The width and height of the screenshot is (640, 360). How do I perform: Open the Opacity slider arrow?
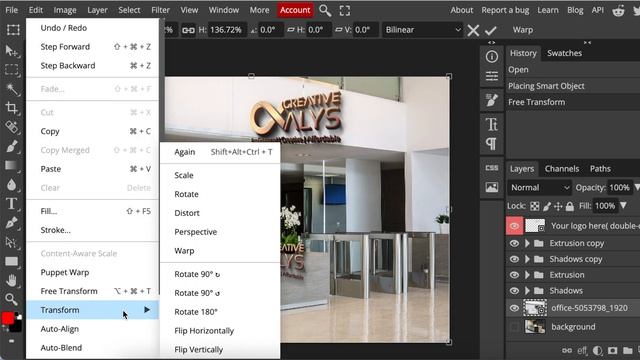pyautogui.click(x=637, y=187)
